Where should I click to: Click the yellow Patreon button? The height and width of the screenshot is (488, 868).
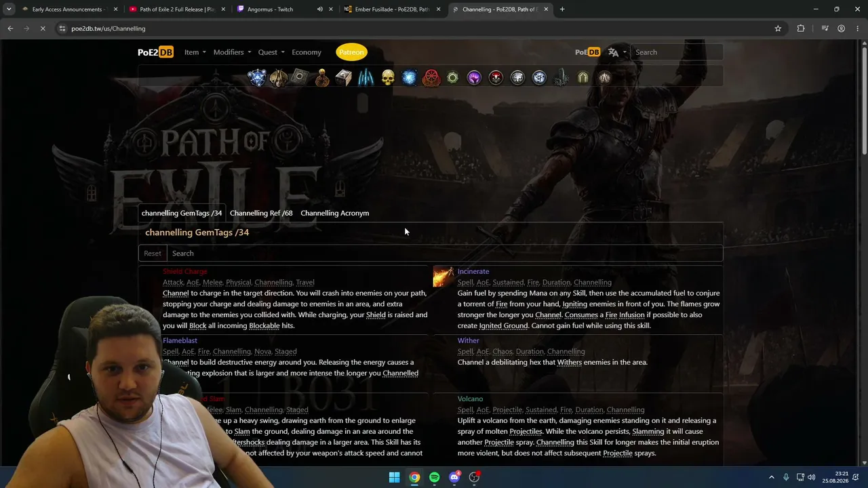[351, 52]
